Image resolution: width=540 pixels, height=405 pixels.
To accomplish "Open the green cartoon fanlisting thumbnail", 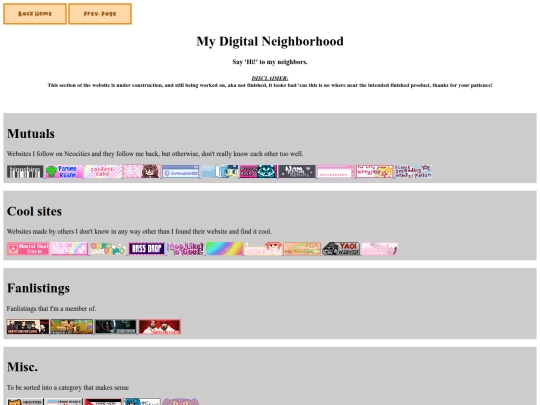I will [x=72, y=327].
